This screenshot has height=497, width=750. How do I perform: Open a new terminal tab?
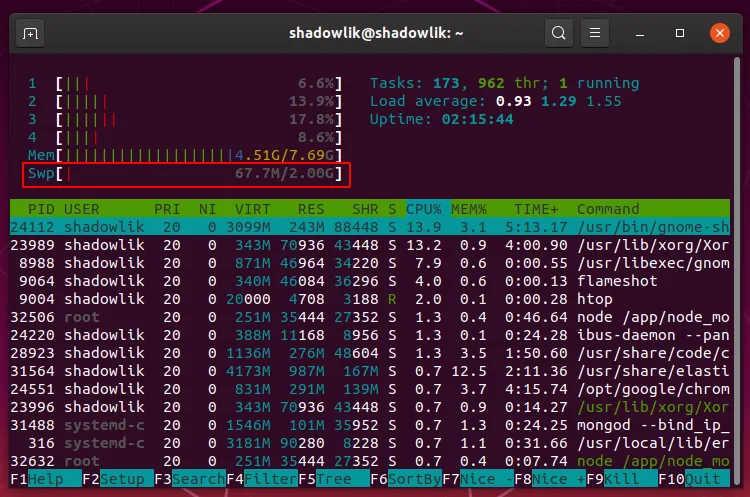point(30,33)
